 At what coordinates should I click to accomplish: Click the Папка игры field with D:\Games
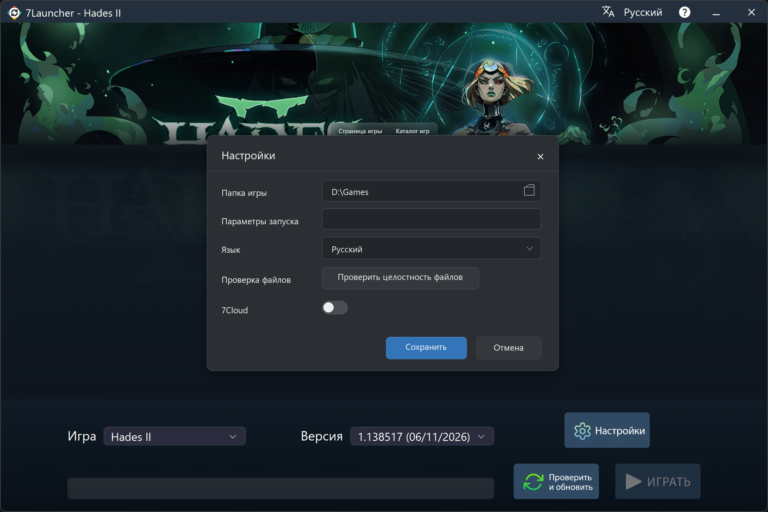tap(431, 191)
